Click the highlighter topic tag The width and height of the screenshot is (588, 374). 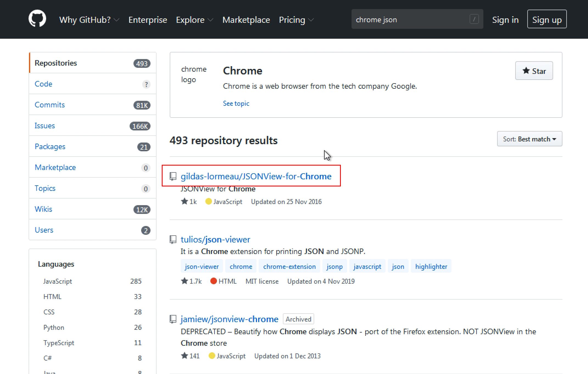click(x=431, y=266)
